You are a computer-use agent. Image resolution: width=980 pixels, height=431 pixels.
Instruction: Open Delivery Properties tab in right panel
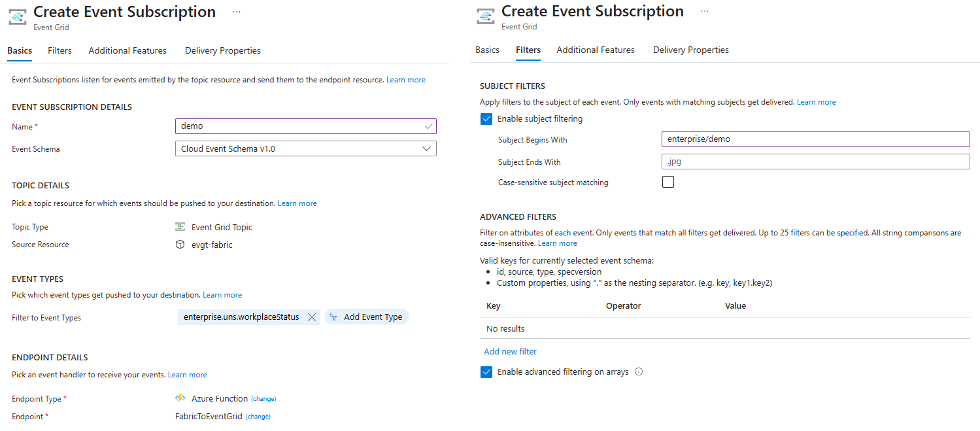[x=691, y=50]
